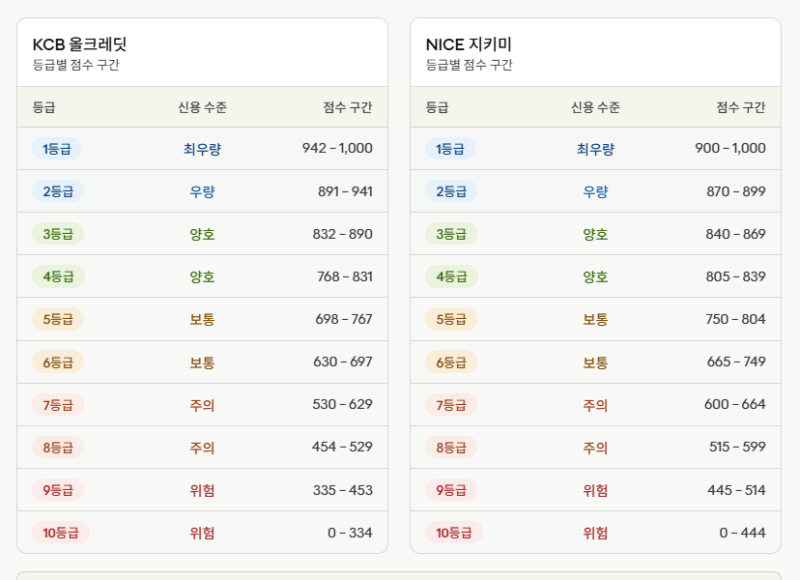The width and height of the screenshot is (800, 580).
Task: Click the 점수 구간 header in NICE table
Action: click(x=741, y=107)
